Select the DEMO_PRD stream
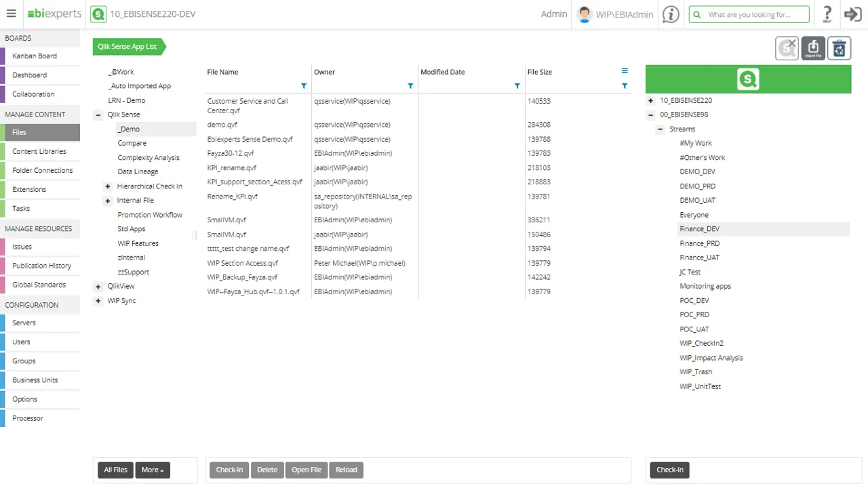The width and height of the screenshot is (868, 488). pyautogui.click(x=697, y=186)
